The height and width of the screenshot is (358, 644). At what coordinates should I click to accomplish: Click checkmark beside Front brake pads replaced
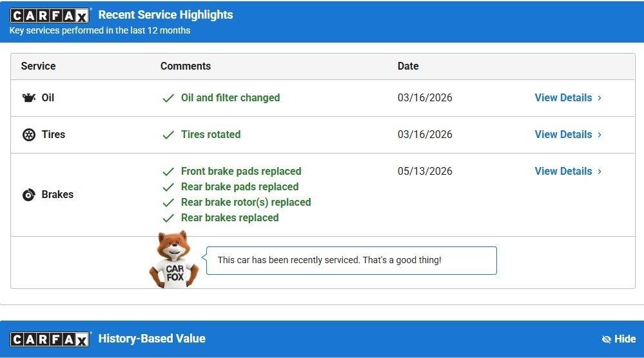(168, 172)
